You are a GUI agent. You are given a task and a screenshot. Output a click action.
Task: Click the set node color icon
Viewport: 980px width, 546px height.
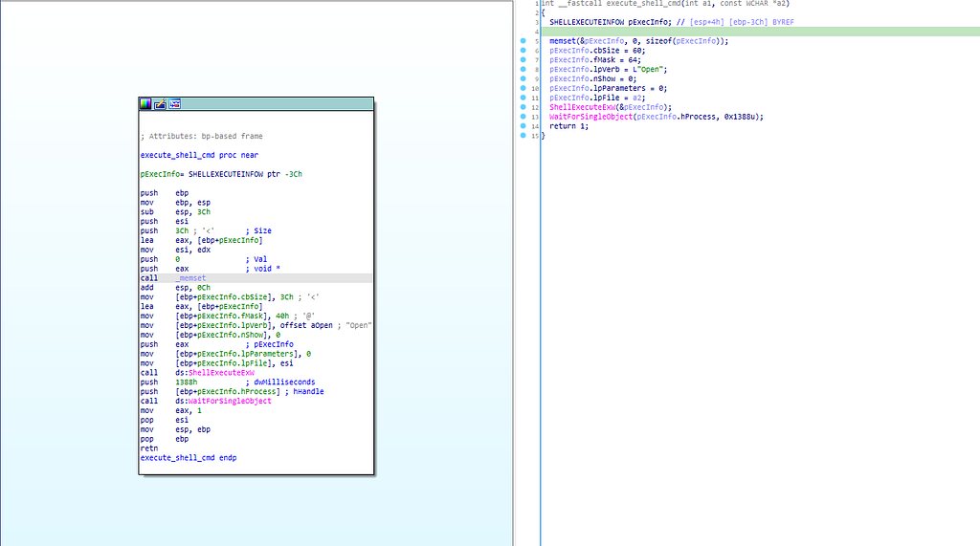145,104
